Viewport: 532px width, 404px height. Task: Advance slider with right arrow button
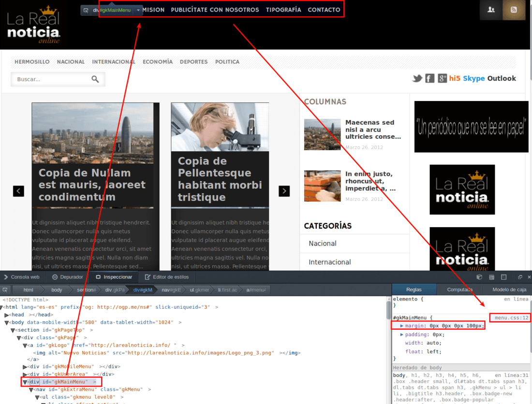tap(284, 191)
